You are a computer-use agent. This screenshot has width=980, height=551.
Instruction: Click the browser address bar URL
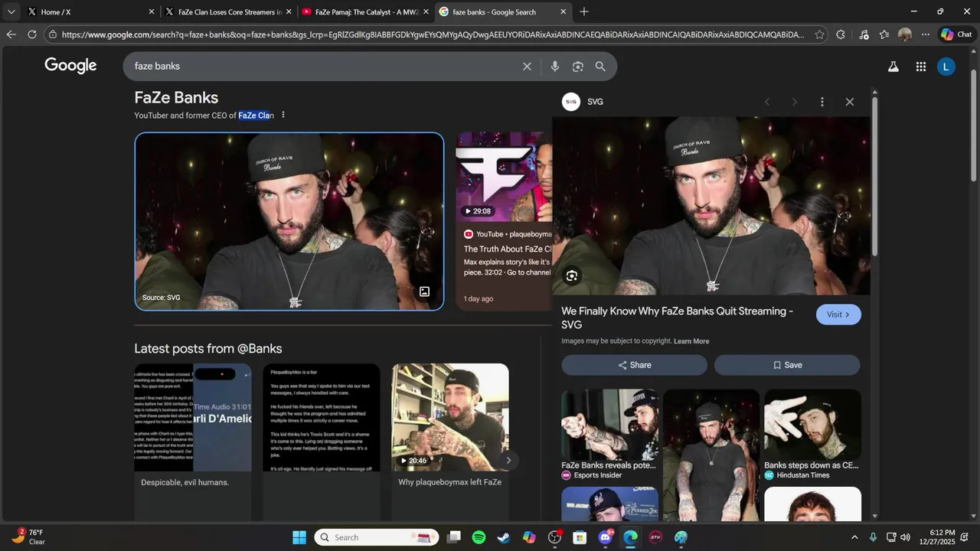point(433,34)
